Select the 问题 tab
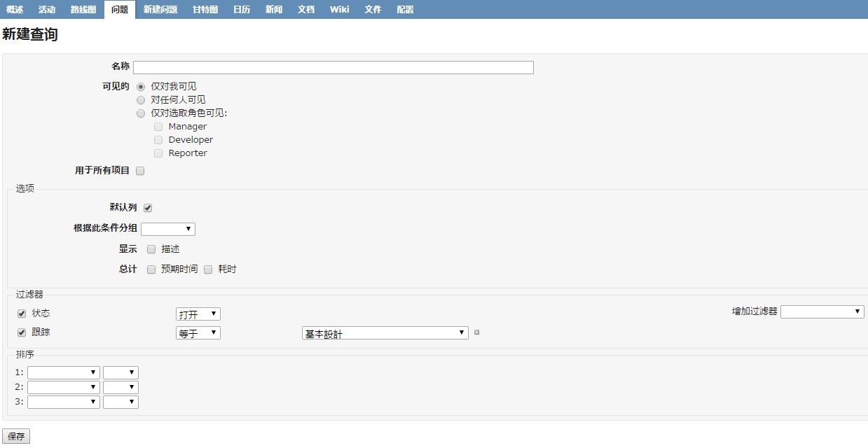The width and height of the screenshot is (868, 448). click(x=120, y=10)
